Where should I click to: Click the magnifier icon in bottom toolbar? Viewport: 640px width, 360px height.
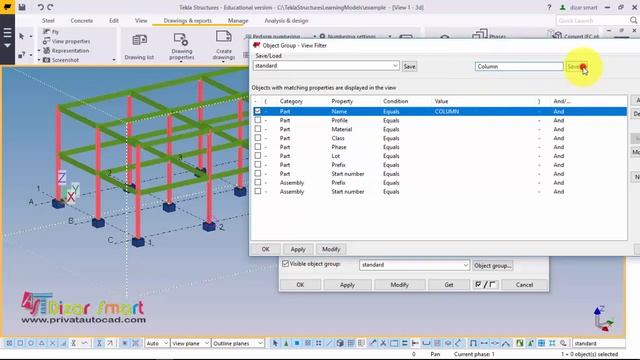[563, 343]
